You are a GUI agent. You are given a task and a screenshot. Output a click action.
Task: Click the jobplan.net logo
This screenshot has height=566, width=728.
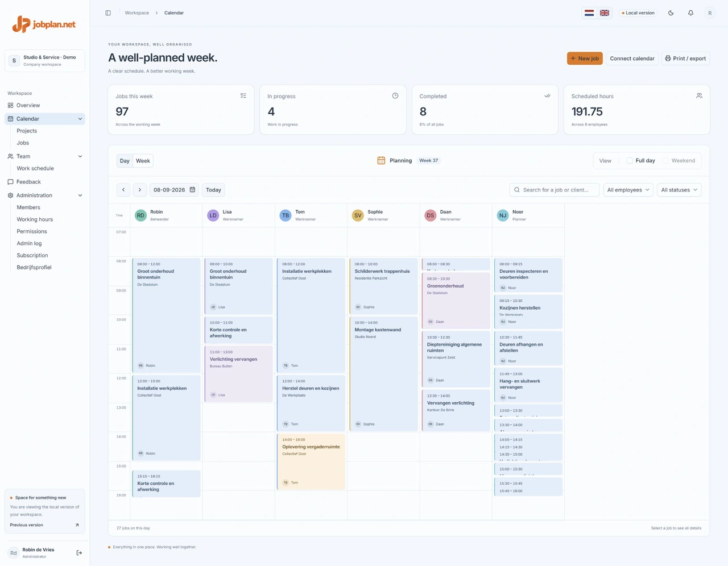[x=44, y=24]
